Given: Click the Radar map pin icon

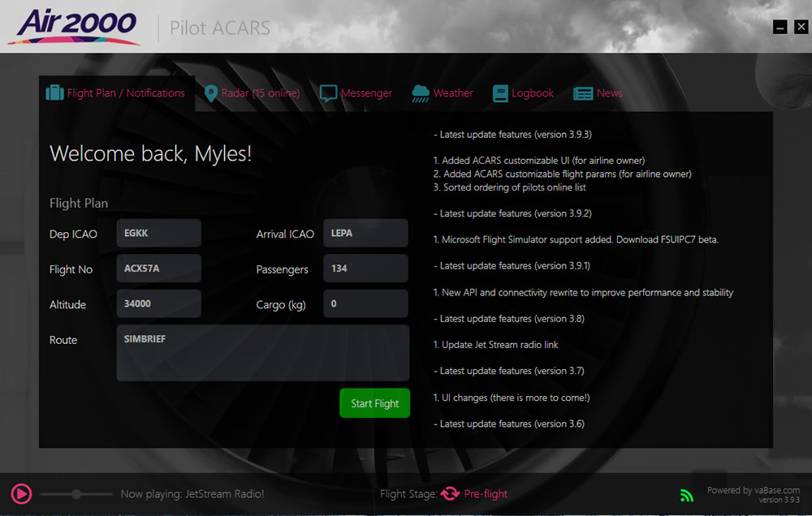Looking at the screenshot, I should click(x=211, y=93).
